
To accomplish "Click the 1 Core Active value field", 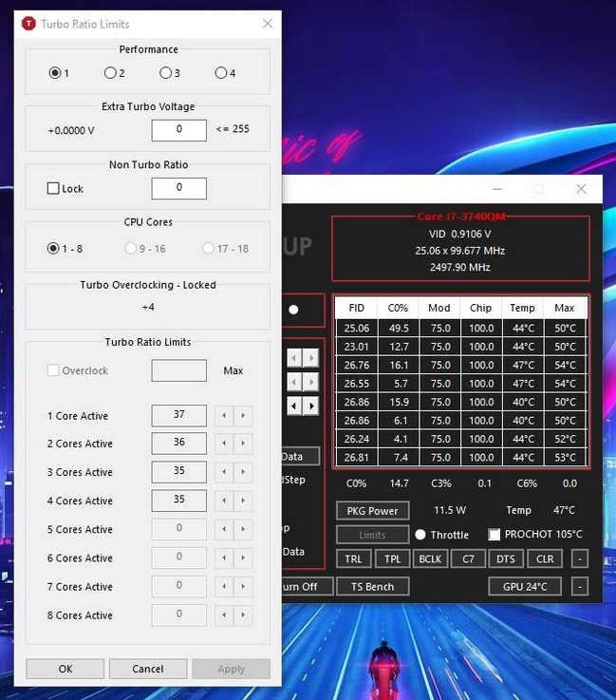I will click(178, 416).
